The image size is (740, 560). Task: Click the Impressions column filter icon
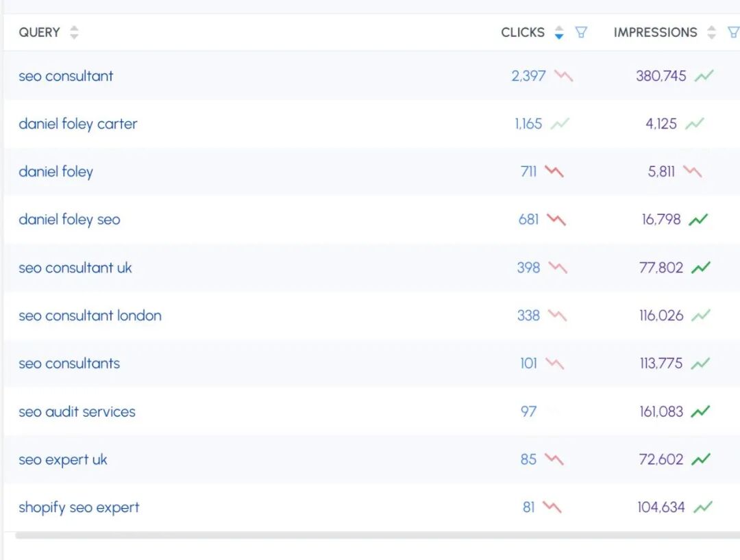click(733, 32)
